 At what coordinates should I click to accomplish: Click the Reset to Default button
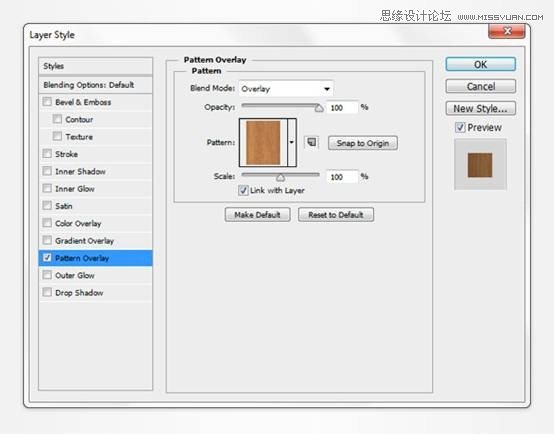tap(336, 215)
